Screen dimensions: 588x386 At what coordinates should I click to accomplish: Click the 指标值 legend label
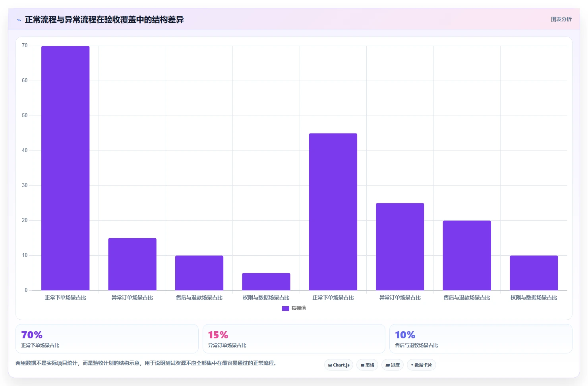299,308
